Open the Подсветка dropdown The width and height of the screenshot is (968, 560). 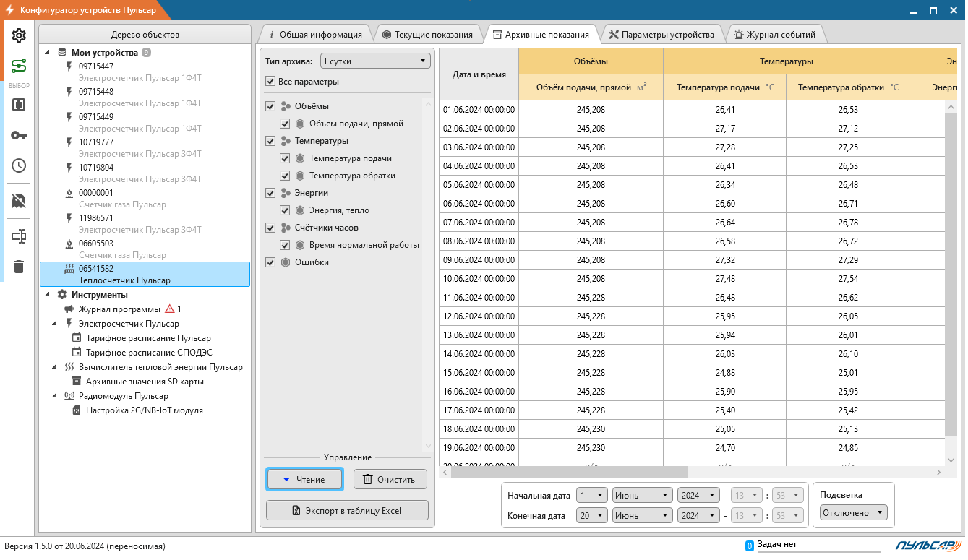coord(853,512)
